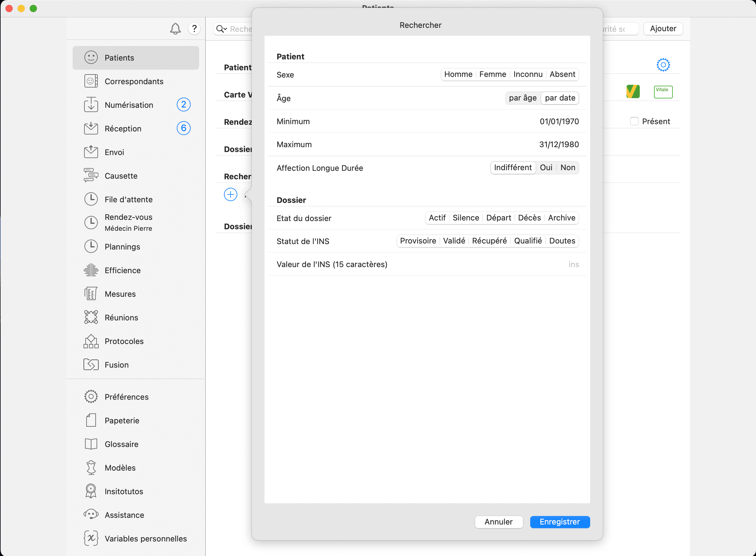The image size is (756, 556).
Task: Click the Enregistrer button
Action: click(x=560, y=522)
